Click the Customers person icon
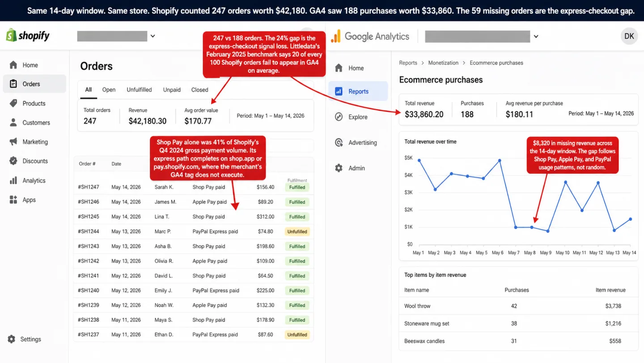Image resolution: width=644 pixels, height=363 pixels. tap(13, 123)
